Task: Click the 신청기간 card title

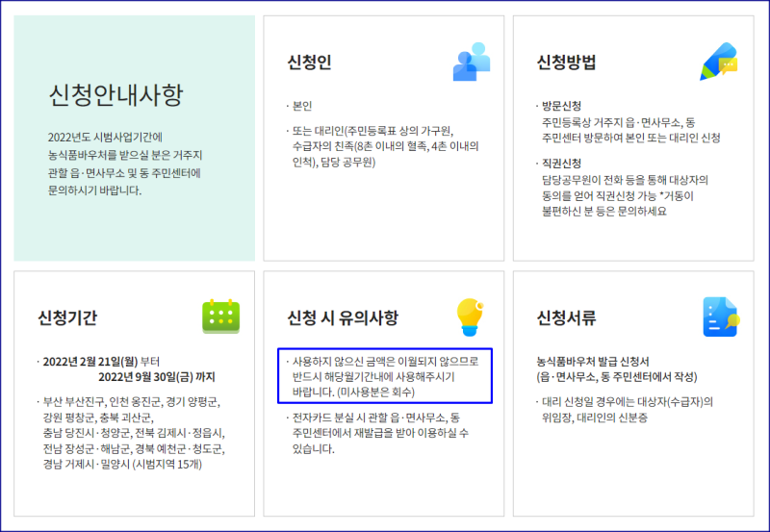Action: click(67, 317)
